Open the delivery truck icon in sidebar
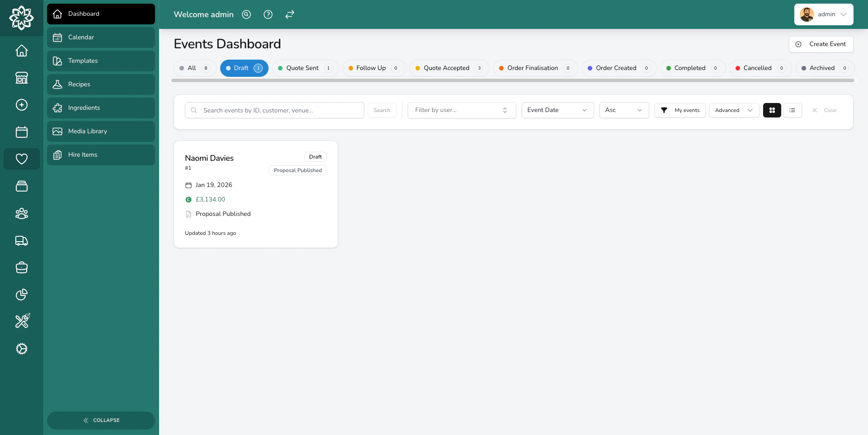 [x=21, y=241]
